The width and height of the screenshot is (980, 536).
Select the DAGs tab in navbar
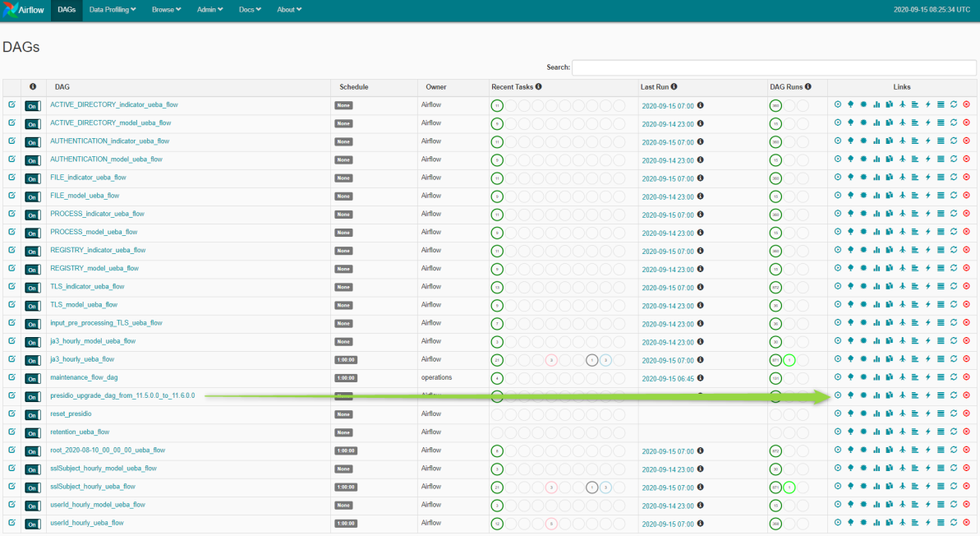[x=67, y=10]
